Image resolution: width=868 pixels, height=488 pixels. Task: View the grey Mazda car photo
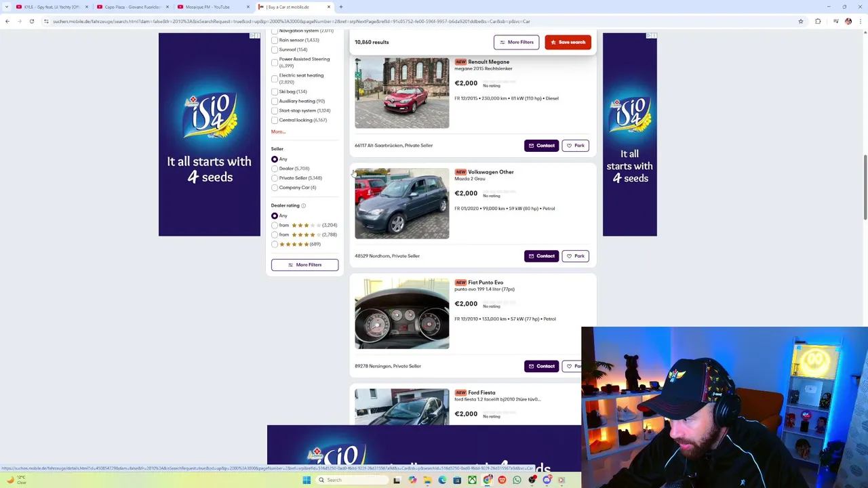coord(401,203)
